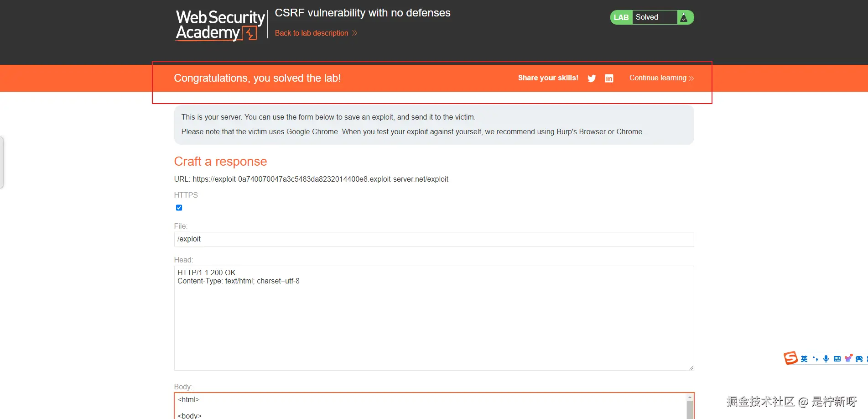Screen dimensions: 868x419
Task: Click the IME game controller icon
Action: pyautogui.click(x=859, y=359)
